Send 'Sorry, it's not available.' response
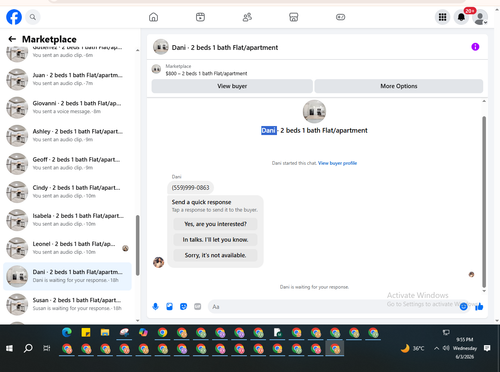This screenshot has width=500, height=372. point(215,255)
